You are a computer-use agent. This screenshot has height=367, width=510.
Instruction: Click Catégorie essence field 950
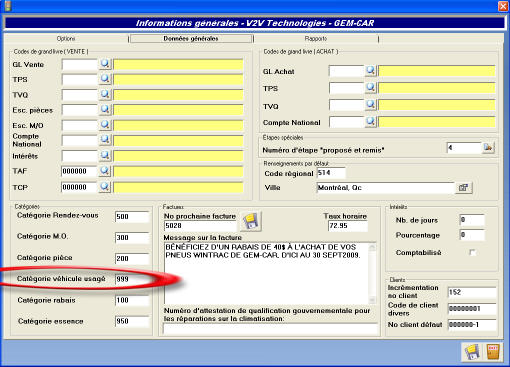click(132, 321)
